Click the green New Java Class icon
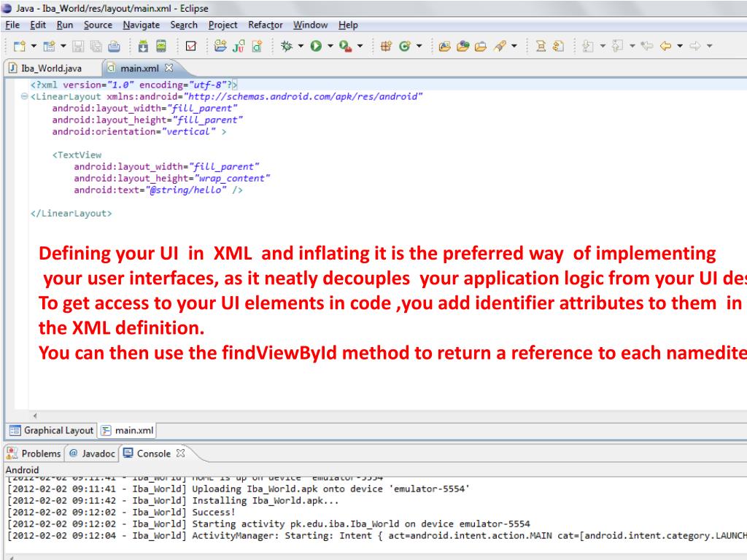Viewport: 747px width, 560px height. point(405,46)
